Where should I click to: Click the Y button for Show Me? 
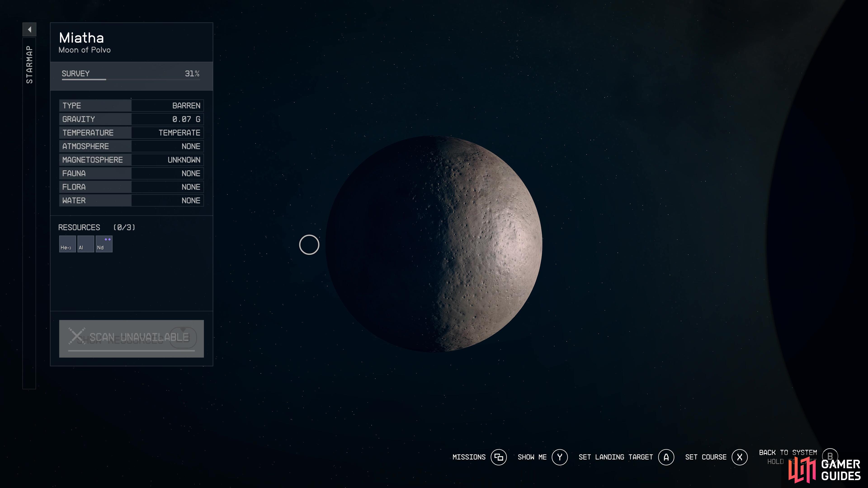(x=560, y=457)
